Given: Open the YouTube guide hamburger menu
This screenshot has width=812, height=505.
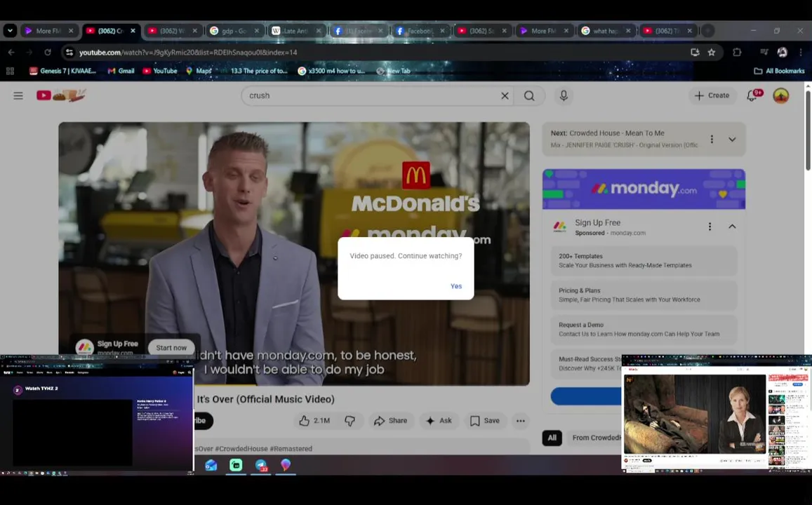Looking at the screenshot, I should pos(18,95).
